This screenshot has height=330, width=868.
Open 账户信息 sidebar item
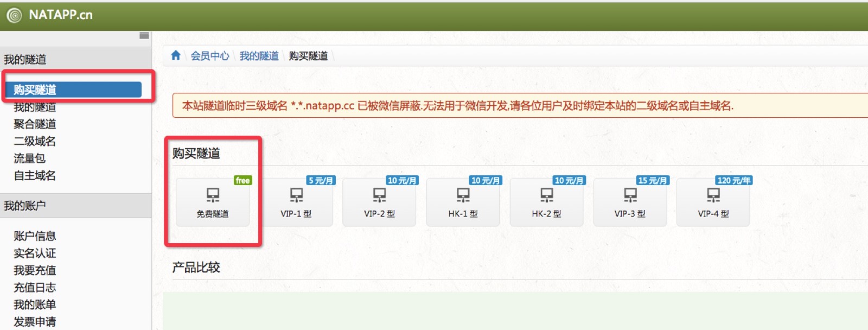pos(35,236)
